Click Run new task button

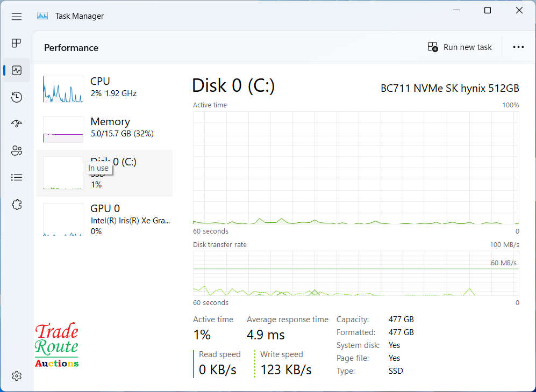(460, 47)
